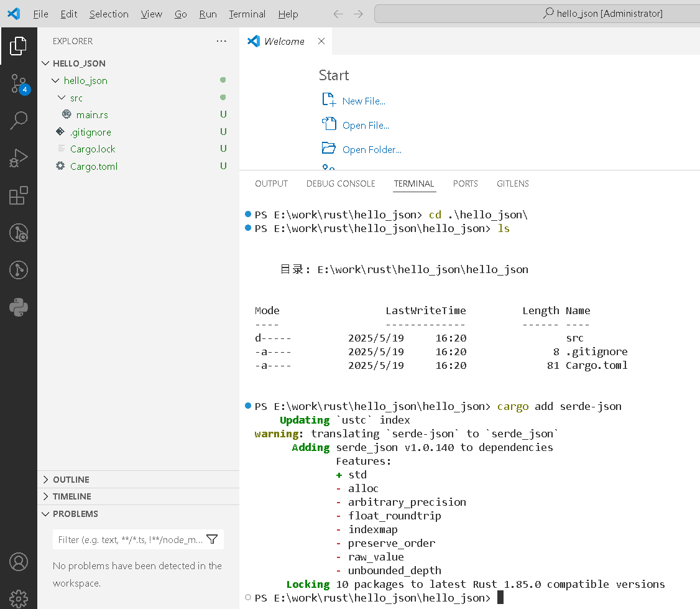Open the Explorer view in activity bar

[19, 46]
